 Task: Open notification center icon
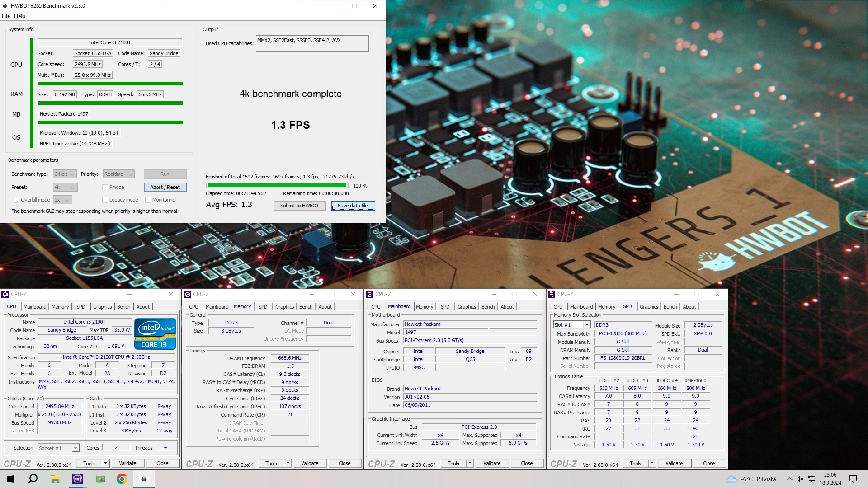(x=853, y=479)
